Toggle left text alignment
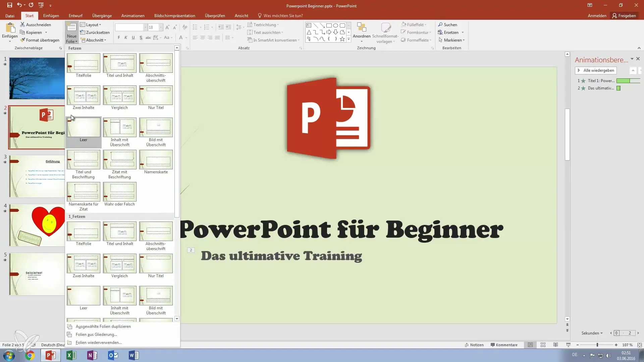This screenshot has height=362, width=644. point(195,38)
